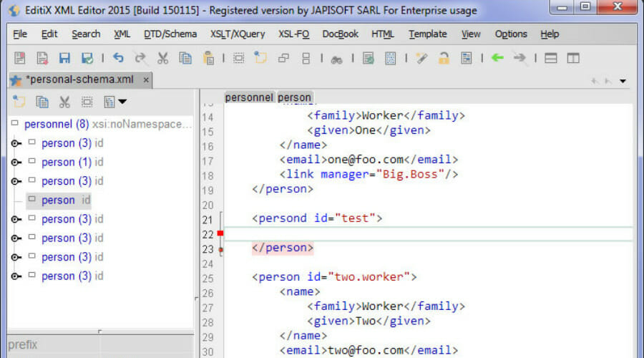Expand the first person (3) node
Image resolution: width=644 pixels, height=358 pixels.
16,143
